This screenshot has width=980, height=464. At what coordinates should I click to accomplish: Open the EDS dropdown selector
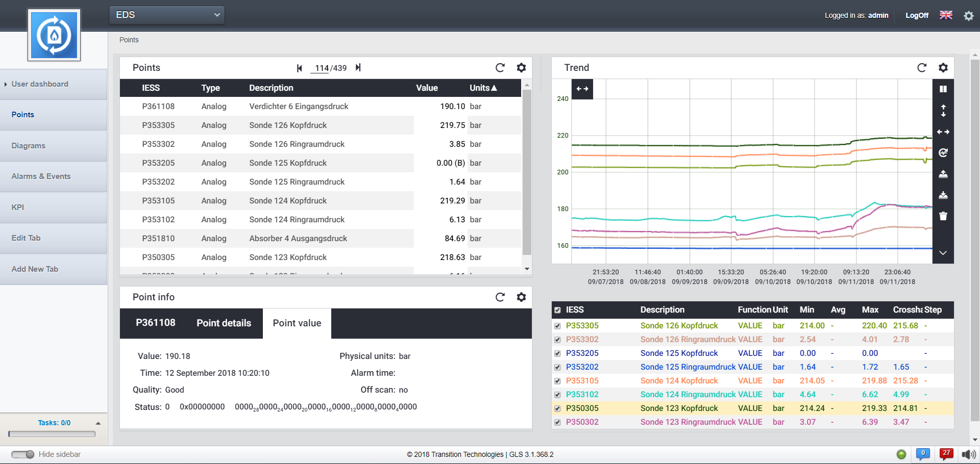tap(167, 15)
